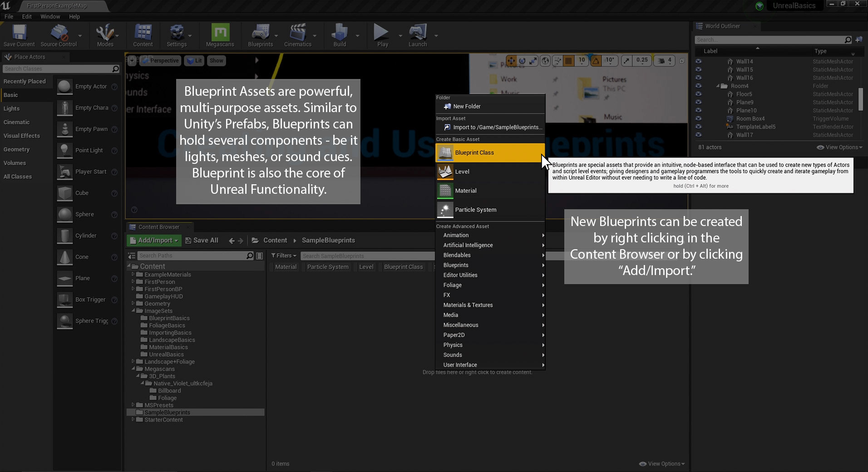
Task: Toggle visibility of TemplateLabel5
Action: click(x=698, y=127)
